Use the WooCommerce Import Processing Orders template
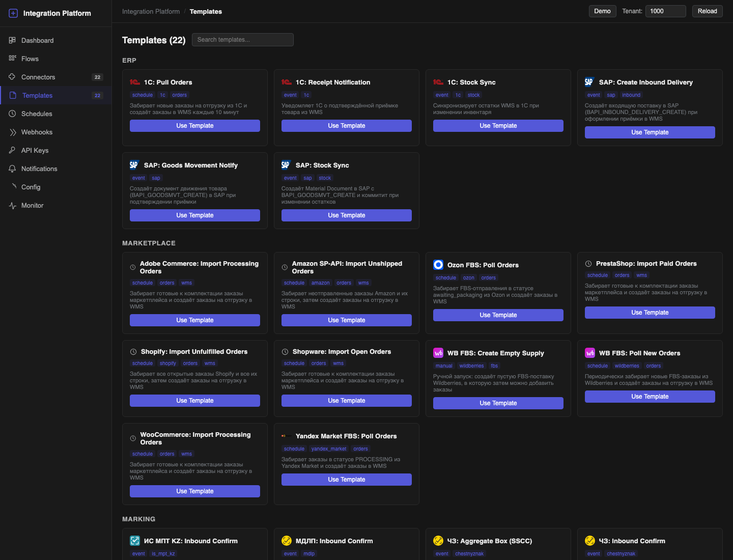733x560 pixels. coord(195,491)
